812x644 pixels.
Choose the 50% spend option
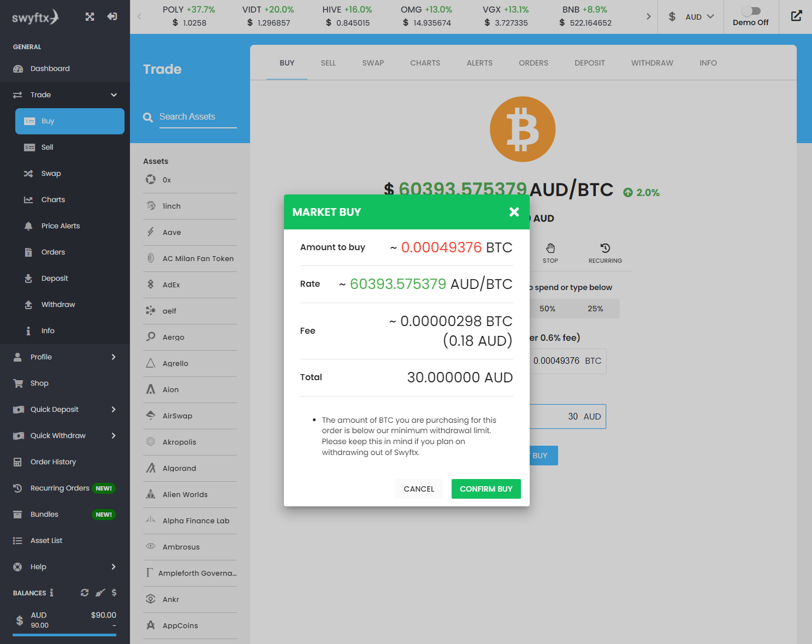[x=547, y=309]
